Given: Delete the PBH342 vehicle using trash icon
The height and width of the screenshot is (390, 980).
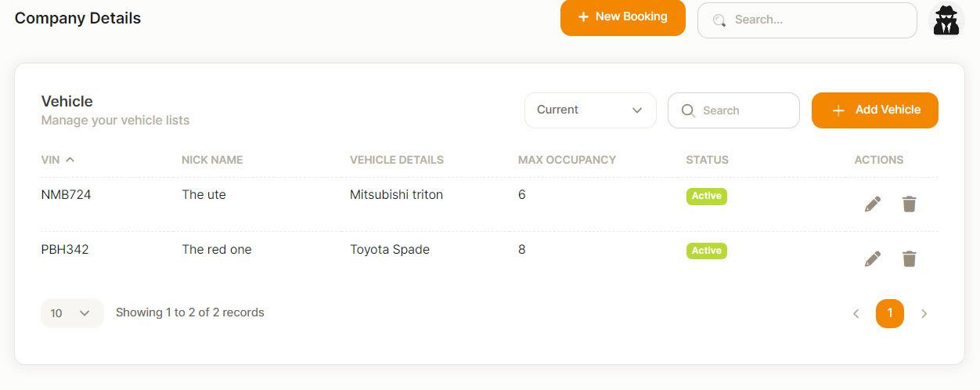Looking at the screenshot, I should click(909, 258).
